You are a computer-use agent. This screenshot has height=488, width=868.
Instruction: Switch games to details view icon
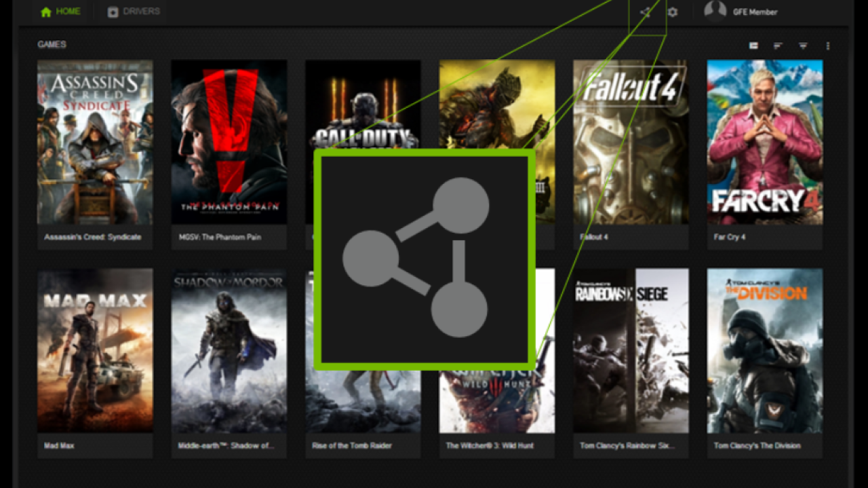[753, 45]
